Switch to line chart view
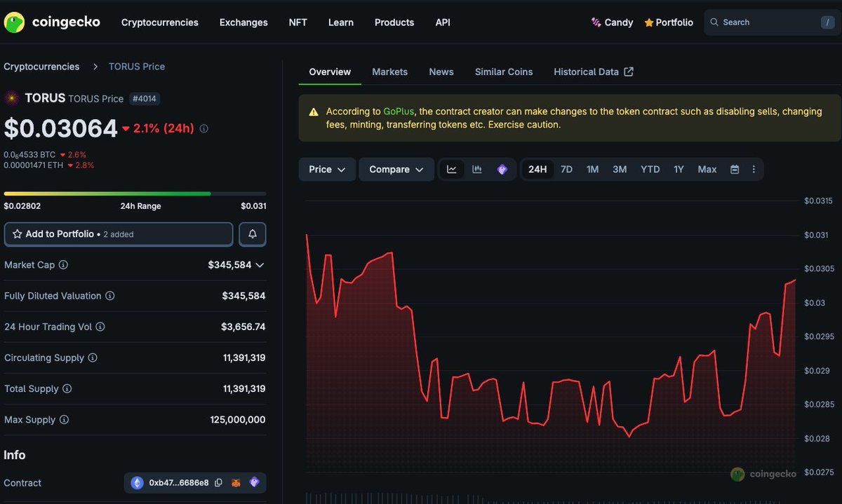The height and width of the screenshot is (504, 842). tap(452, 170)
